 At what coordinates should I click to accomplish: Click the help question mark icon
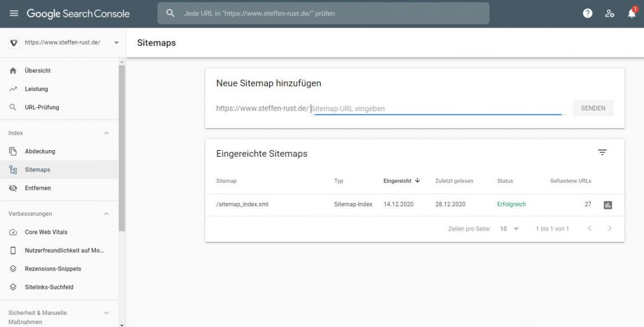(x=588, y=13)
